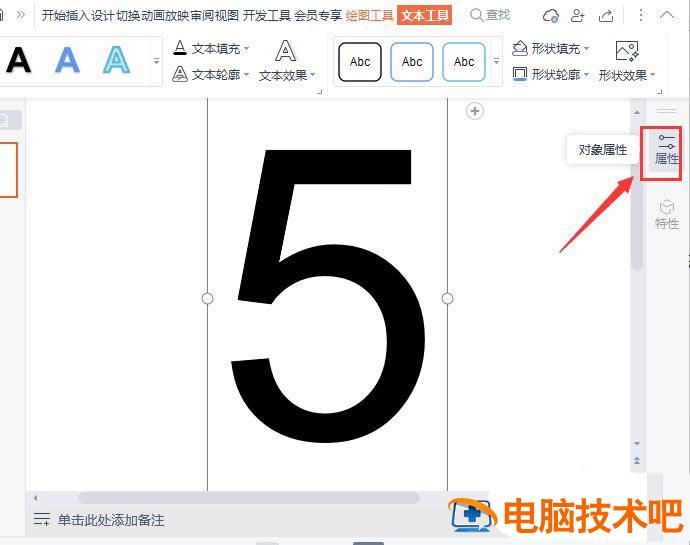The width and height of the screenshot is (690, 545).
Task: Click the 形状轮廓 square icon
Action: [520, 74]
